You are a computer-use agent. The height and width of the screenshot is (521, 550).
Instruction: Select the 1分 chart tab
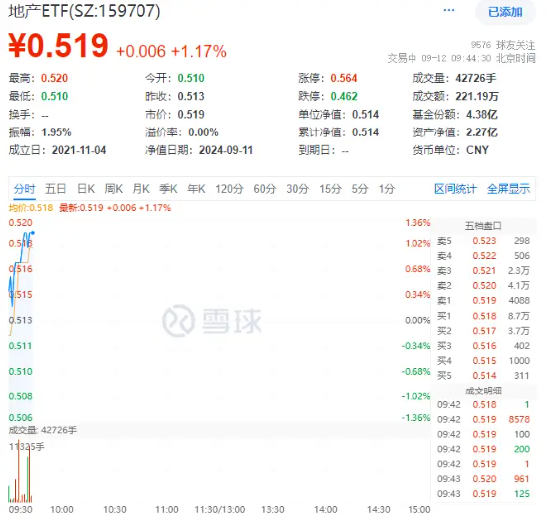pyautogui.click(x=387, y=189)
